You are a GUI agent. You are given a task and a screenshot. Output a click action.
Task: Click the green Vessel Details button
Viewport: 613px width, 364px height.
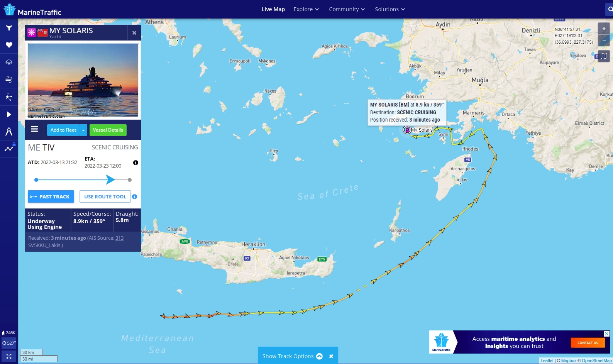coord(108,130)
